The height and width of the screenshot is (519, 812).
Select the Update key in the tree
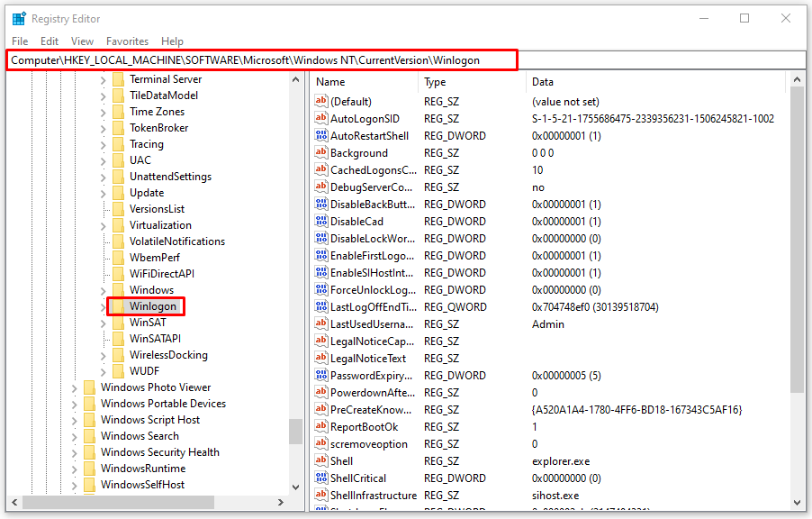147,193
